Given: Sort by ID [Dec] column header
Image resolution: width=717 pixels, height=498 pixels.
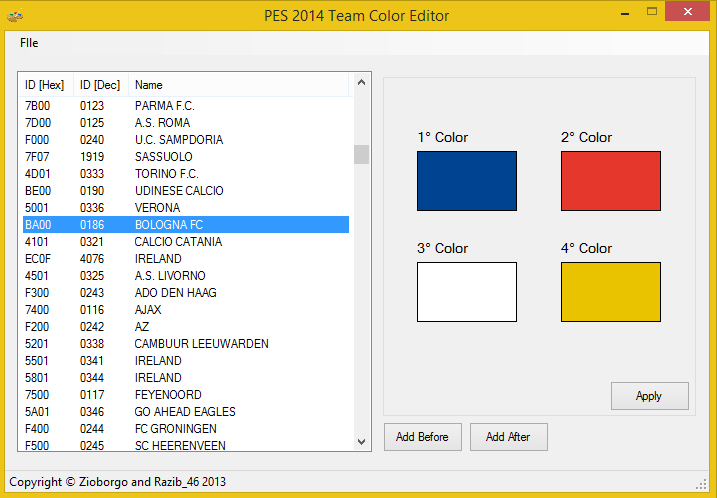Looking at the screenshot, I should tap(100, 85).
